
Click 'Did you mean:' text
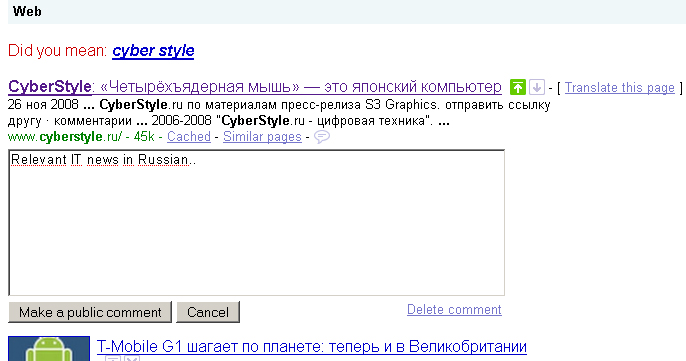tap(57, 51)
